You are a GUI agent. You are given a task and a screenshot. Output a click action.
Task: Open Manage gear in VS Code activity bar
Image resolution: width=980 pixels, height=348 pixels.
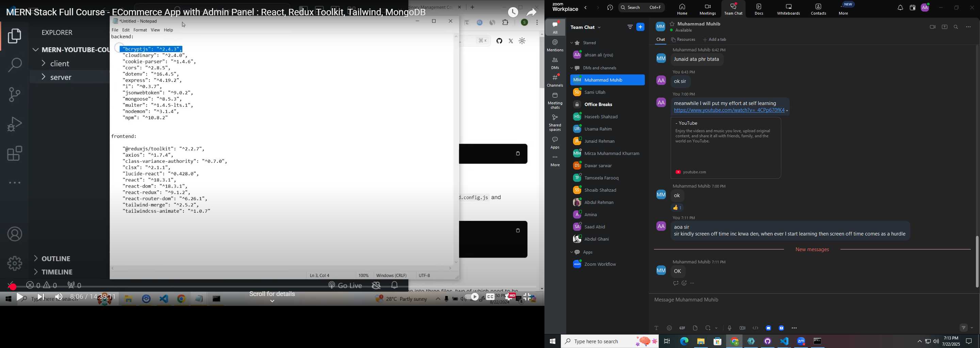tap(14, 263)
